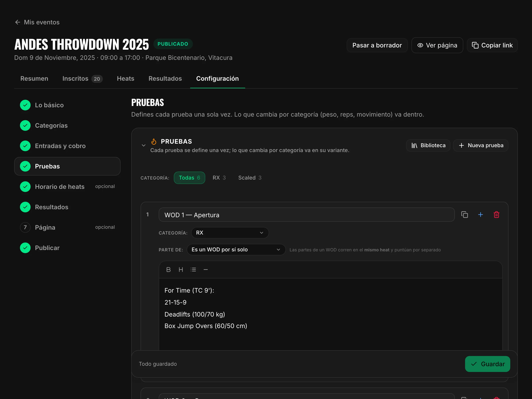The height and width of the screenshot is (399, 532).
Task: Select the Pruebas sidebar step
Action: (67, 166)
